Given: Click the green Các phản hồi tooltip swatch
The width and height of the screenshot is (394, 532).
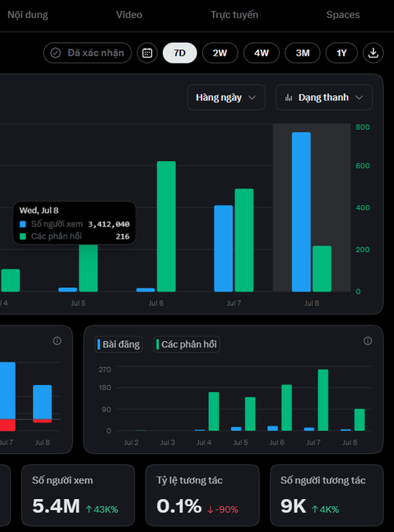Looking at the screenshot, I should click(x=23, y=236).
